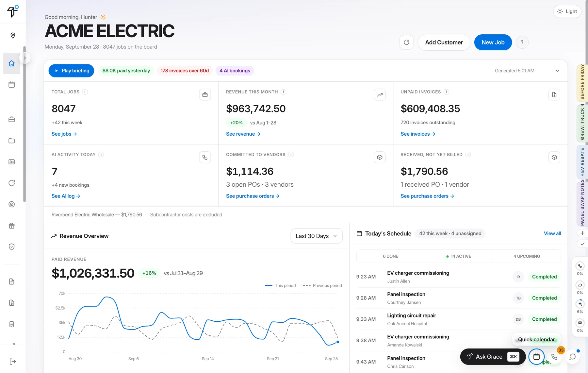Open the folder icon in left sidebar

point(12,141)
